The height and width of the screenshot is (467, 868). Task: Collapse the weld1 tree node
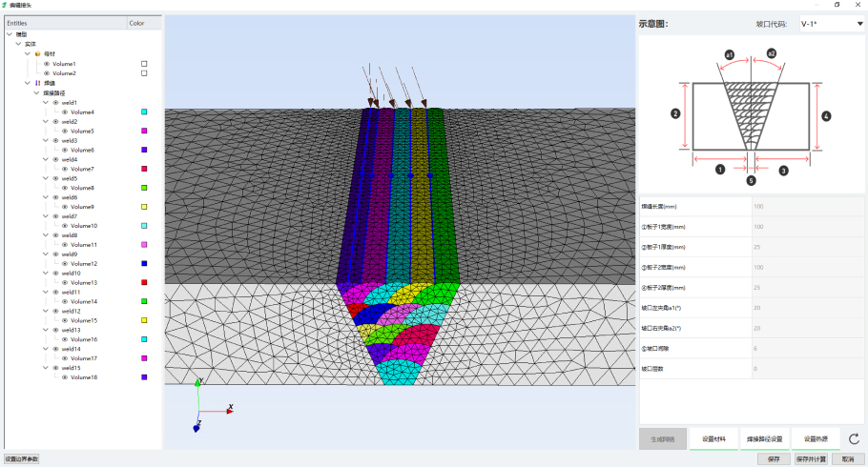[x=46, y=102]
